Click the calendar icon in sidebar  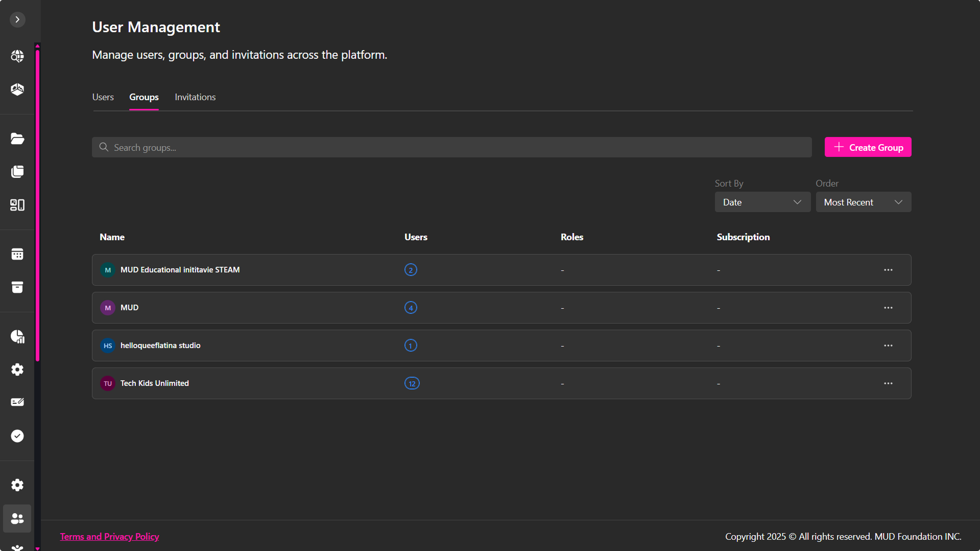(17, 254)
